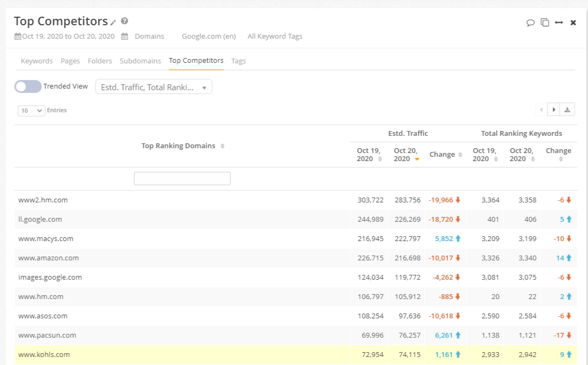Viewport: 588px width, 365px height.
Task: Click the images.google.com domain row
Action: 296,277
